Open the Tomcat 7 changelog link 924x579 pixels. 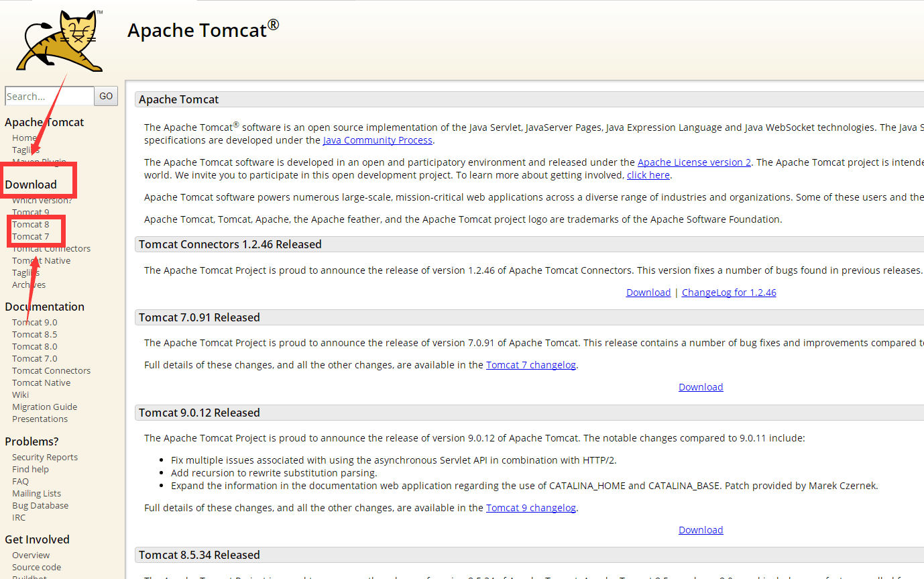531,365
